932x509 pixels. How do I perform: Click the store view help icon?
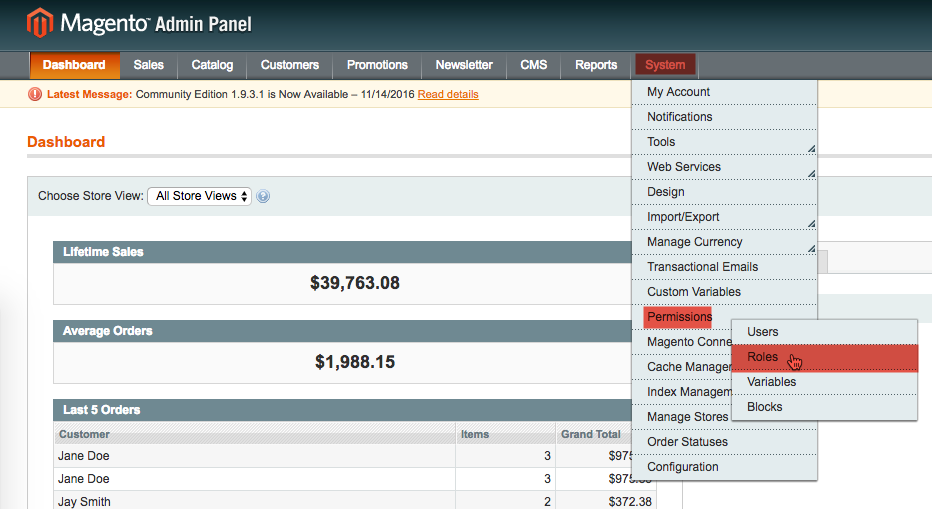pos(263,196)
